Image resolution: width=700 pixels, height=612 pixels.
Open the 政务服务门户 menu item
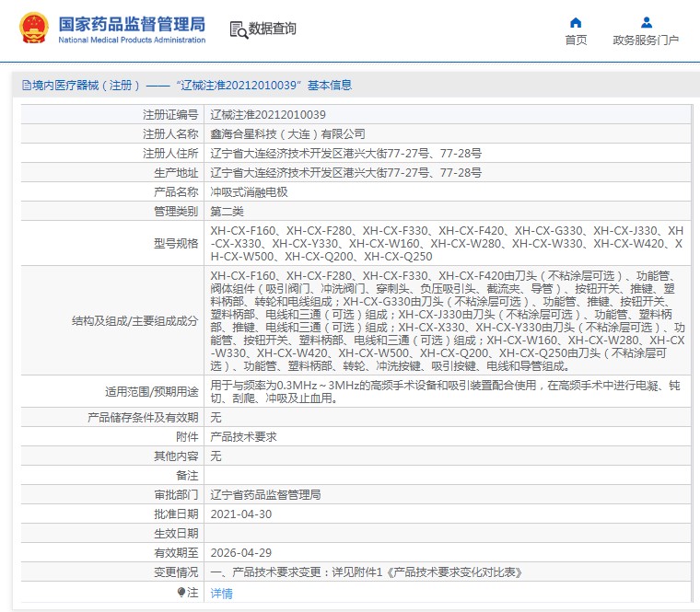coord(646,40)
